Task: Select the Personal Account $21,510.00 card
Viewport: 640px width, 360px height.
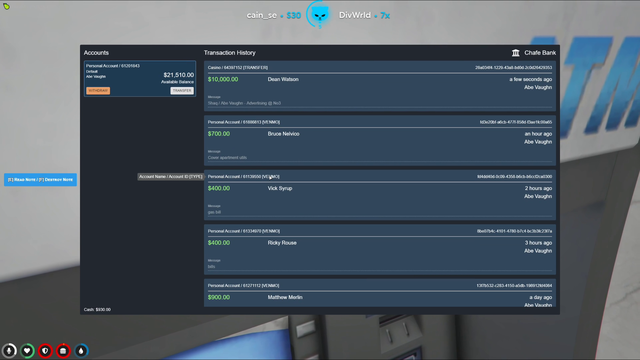Action: coord(140,79)
